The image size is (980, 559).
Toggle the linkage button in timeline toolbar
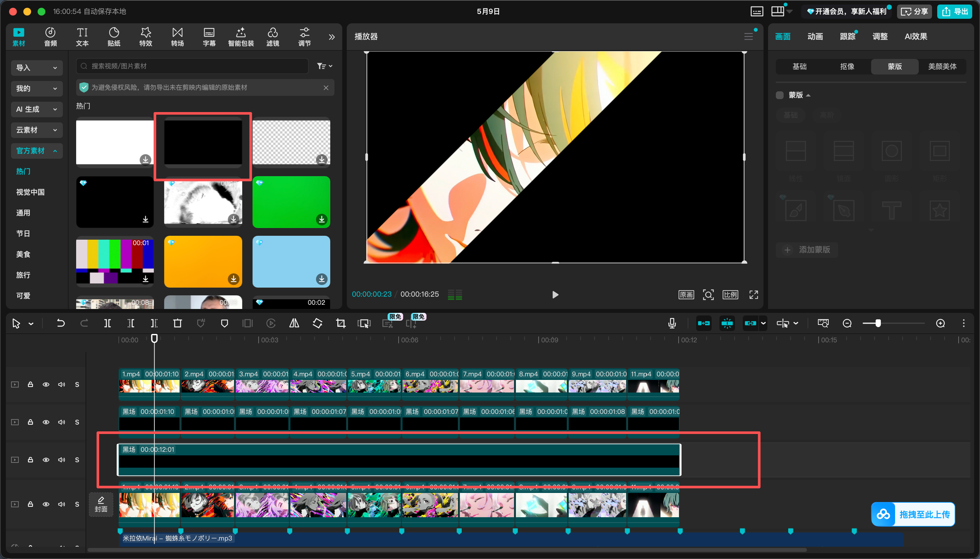pos(750,323)
